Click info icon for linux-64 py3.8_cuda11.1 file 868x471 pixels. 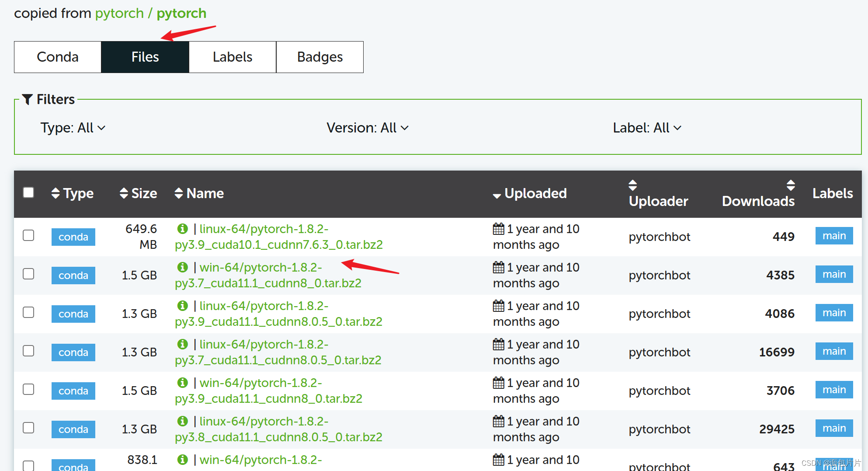(182, 421)
